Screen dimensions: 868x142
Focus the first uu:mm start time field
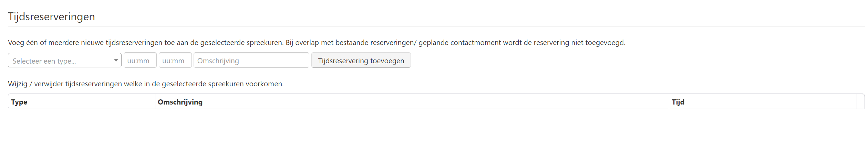[140, 61]
